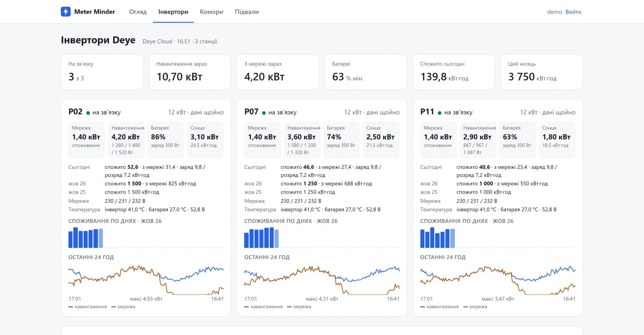Click the Meter Minder brand name
Viewport: 644px width, 335px height.
coord(95,12)
